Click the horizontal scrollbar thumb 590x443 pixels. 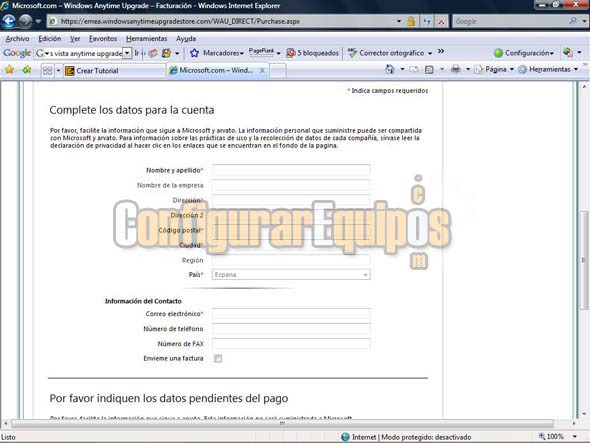coord(283,423)
